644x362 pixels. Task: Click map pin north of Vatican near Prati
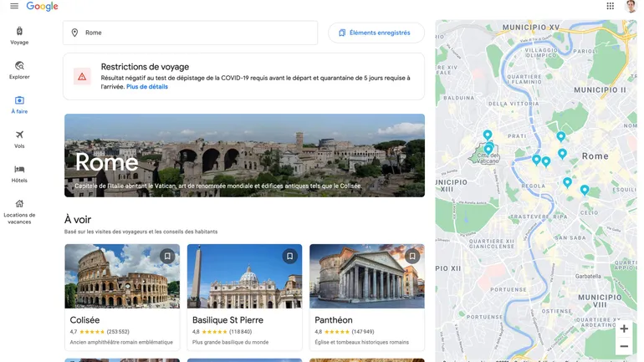tap(488, 135)
